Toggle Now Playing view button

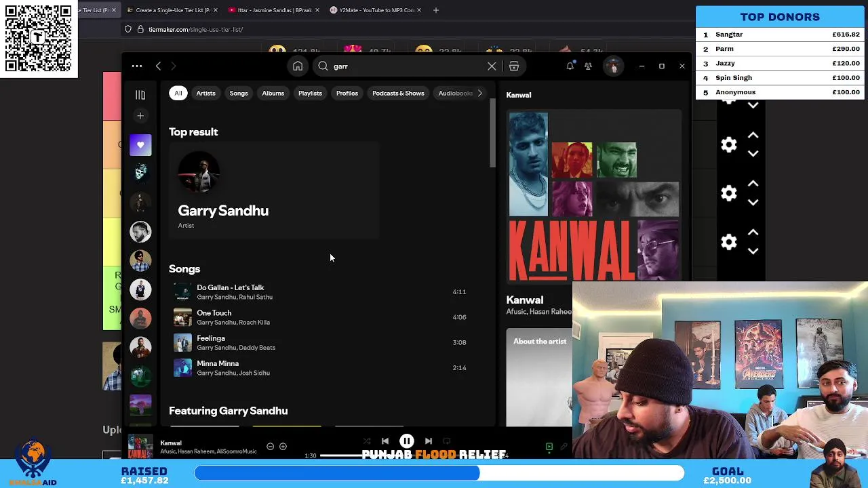[x=549, y=447]
